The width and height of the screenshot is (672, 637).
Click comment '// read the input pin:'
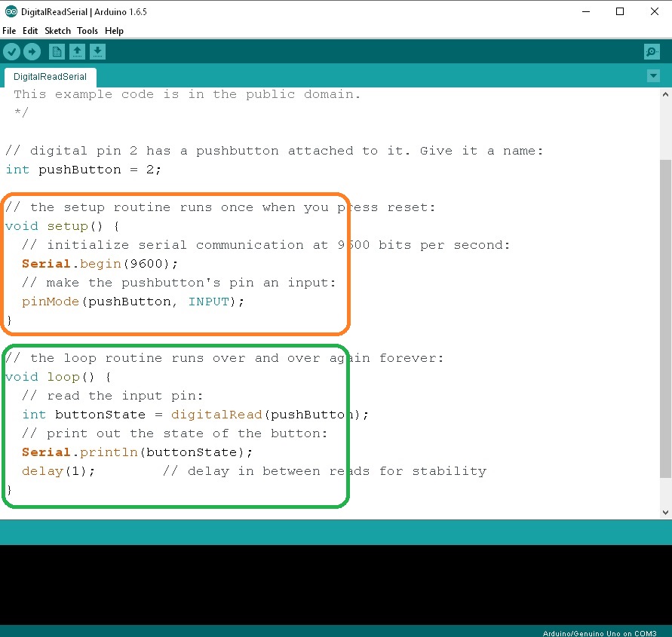(112, 396)
